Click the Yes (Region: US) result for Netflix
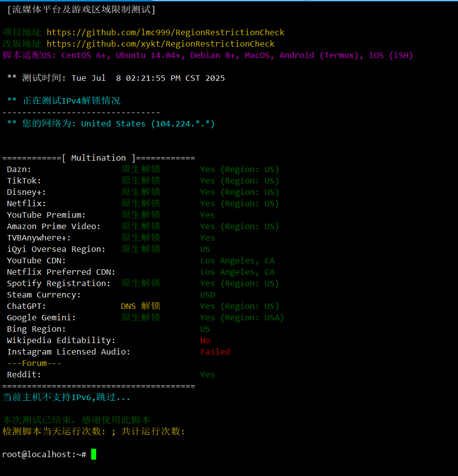Image resolution: width=458 pixels, height=476 pixels. [x=239, y=204]
